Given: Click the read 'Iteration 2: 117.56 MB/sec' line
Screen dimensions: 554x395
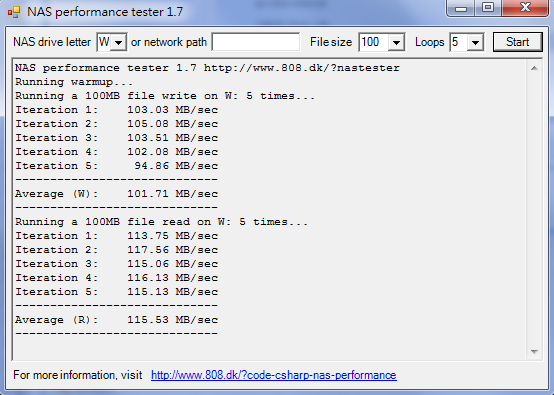Looking at the screenshot, I should 116,250.
